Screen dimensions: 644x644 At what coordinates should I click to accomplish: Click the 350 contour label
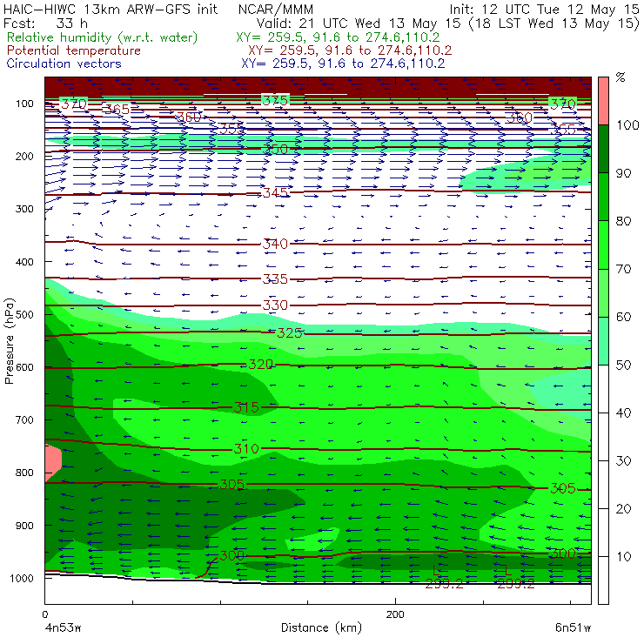point(275,149)
